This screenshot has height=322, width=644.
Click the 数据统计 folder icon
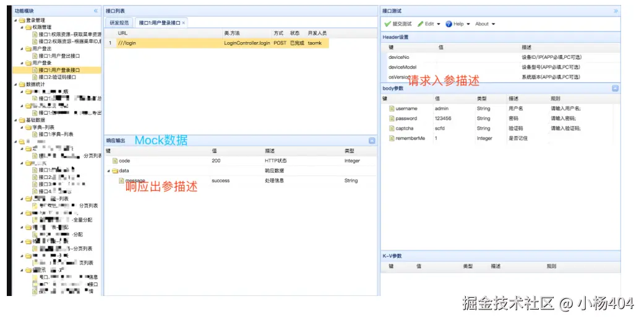click(22, 84)
